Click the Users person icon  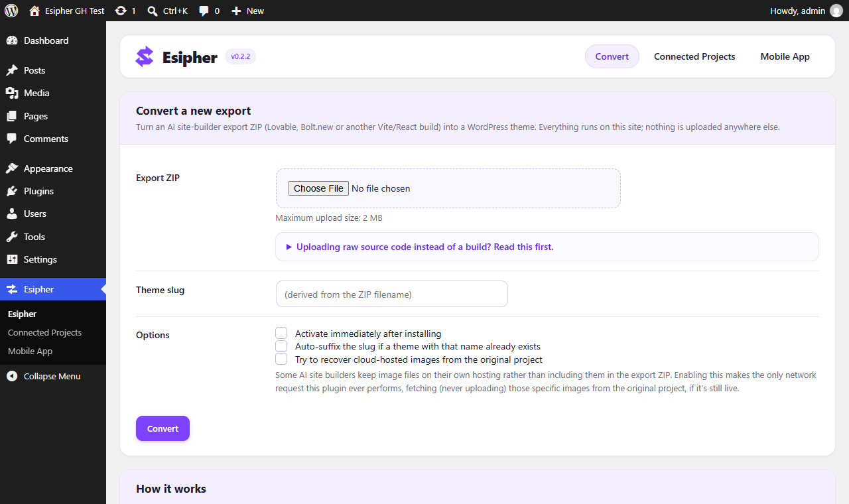pyautogui.click(x=12, y=214)
